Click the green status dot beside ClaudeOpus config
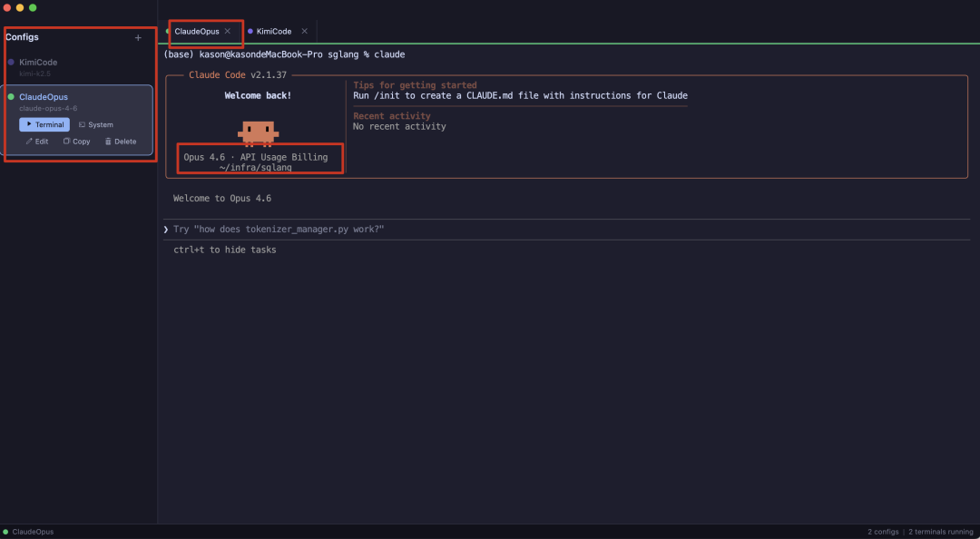Image resolution: width=980 pixels, height=539 pixels. (x=11, y=97)
